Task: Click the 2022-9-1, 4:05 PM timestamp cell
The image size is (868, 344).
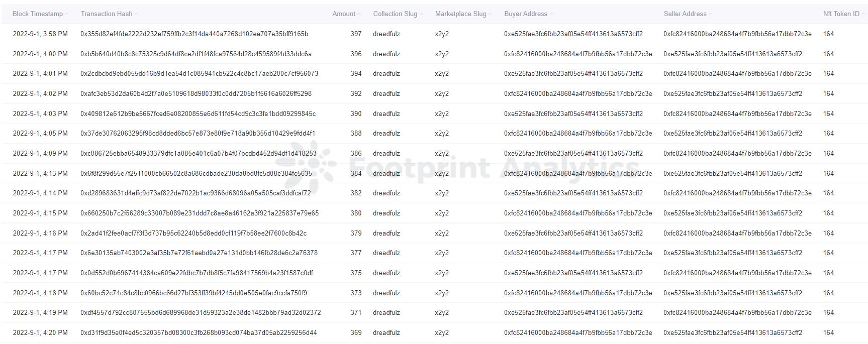Action: [40, 134]
